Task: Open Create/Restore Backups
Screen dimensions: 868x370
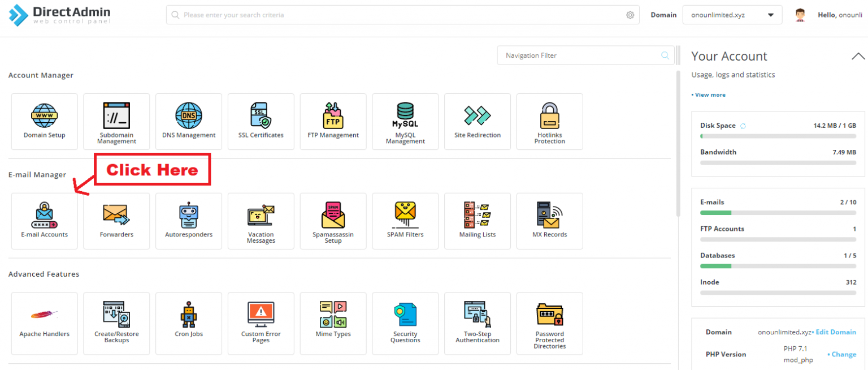Action: click(x=116, y=323)
